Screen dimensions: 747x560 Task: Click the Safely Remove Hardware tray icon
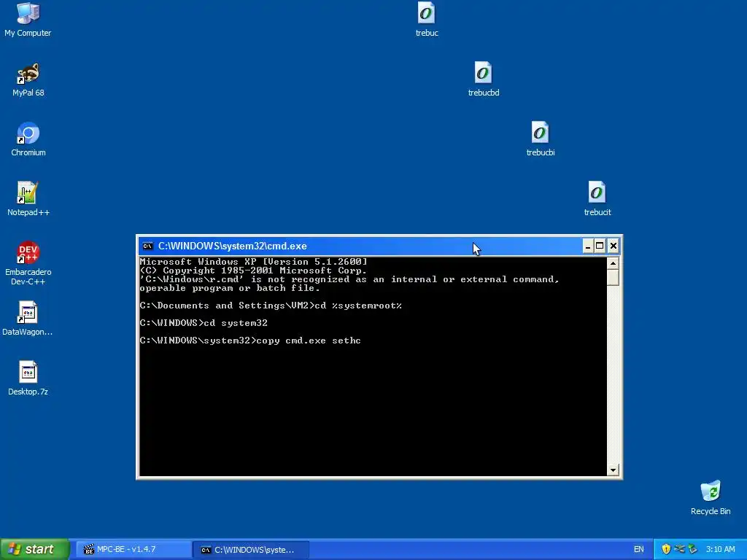click(x=693, y=549)
